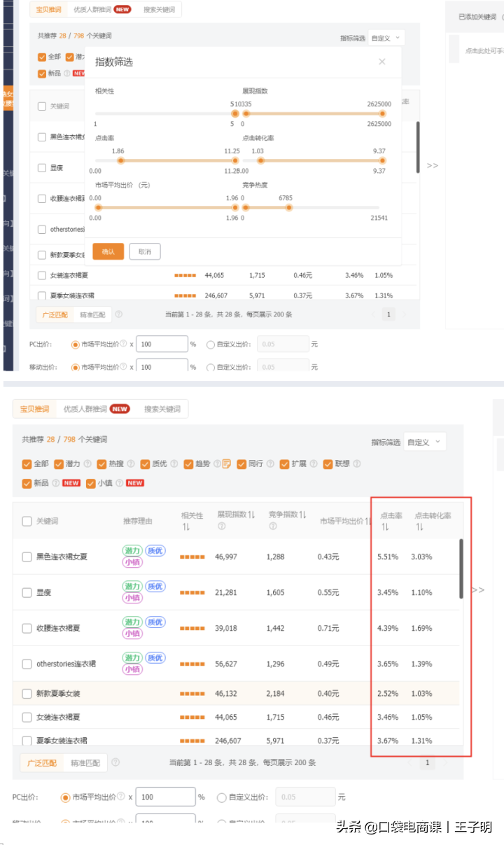Toggle 趋势 checkbox in lower panel
The image size is (504, 845).
pos(189,464)
